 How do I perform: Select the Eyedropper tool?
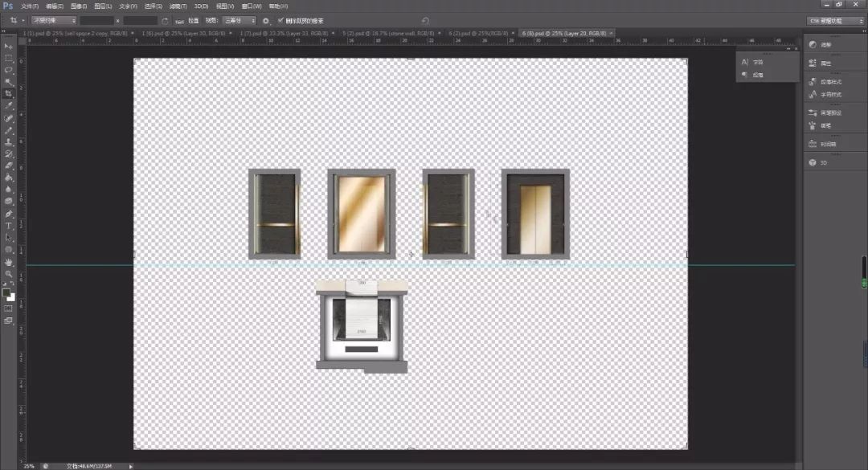click(x=8, y=106)
